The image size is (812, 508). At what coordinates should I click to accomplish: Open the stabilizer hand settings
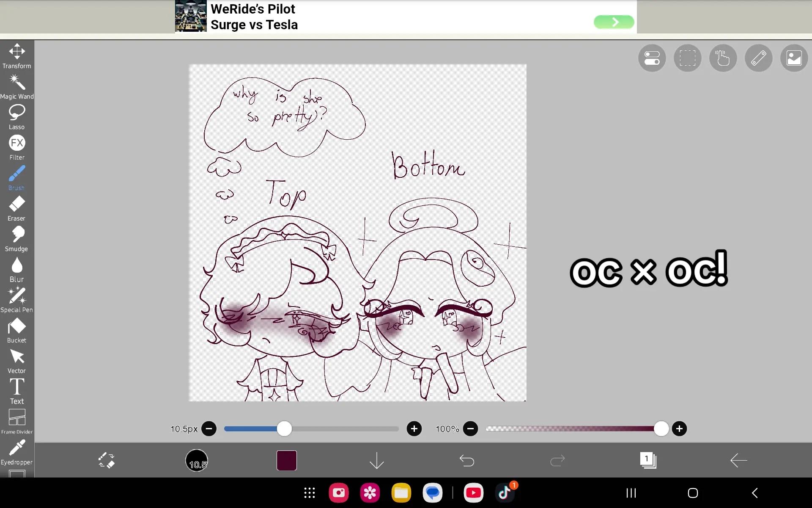tap(723, 58)
